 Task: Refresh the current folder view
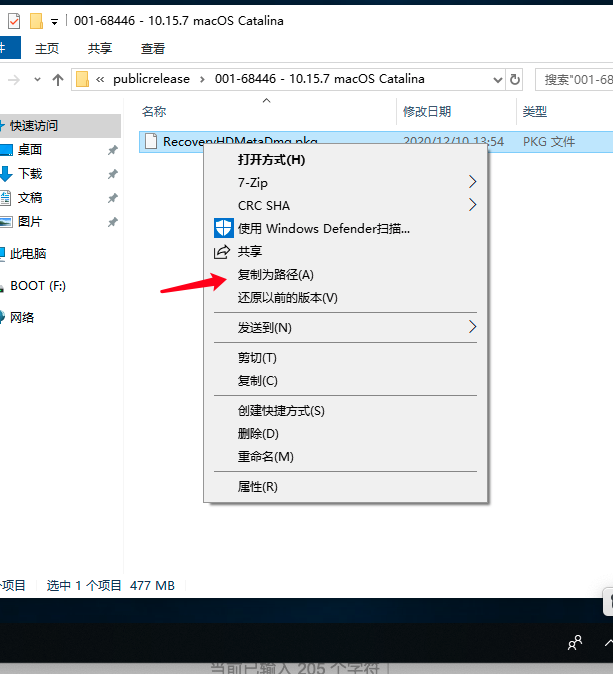click(x=515, y=80)
